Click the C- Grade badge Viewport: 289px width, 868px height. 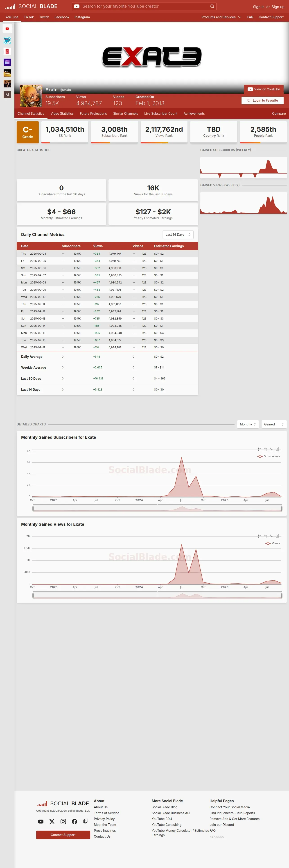tap(28, 132)
